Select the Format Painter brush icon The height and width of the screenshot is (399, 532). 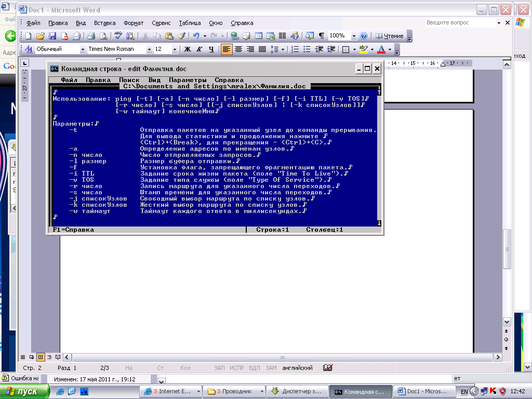point(181,36)
